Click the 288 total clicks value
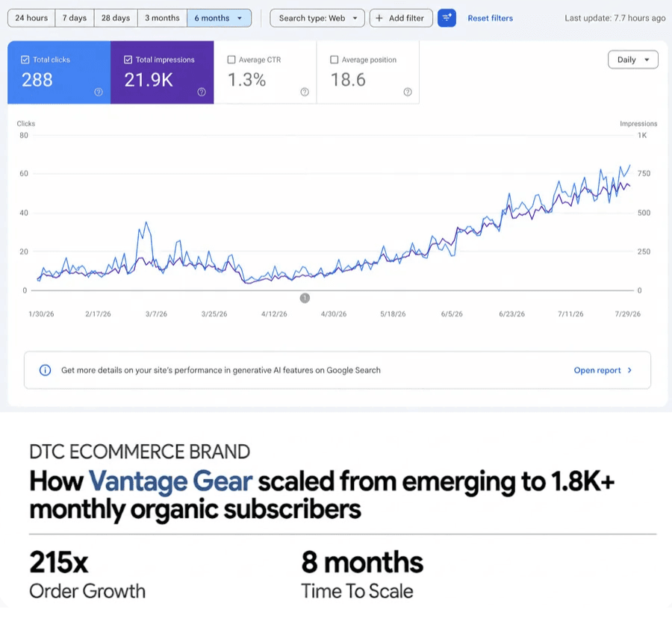Screen dimensions: 672x627 point(37,80)
